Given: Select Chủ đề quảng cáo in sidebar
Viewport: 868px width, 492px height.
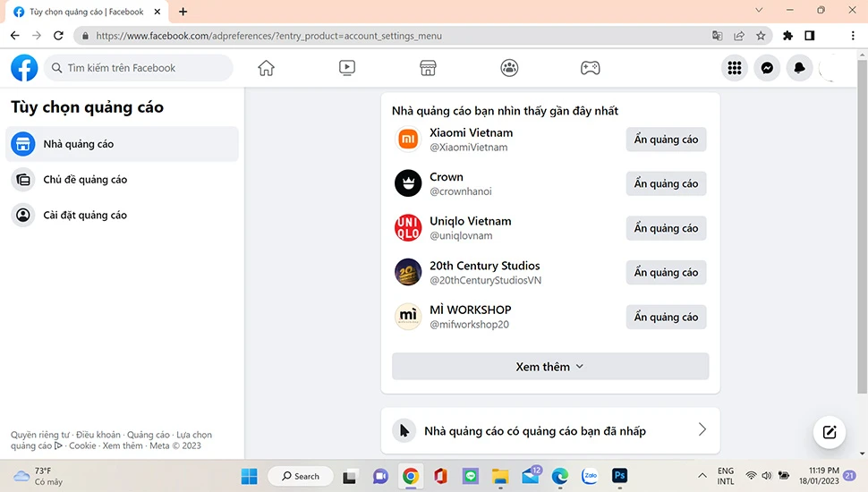Looking at the screenshot, I should coord(85,180).
